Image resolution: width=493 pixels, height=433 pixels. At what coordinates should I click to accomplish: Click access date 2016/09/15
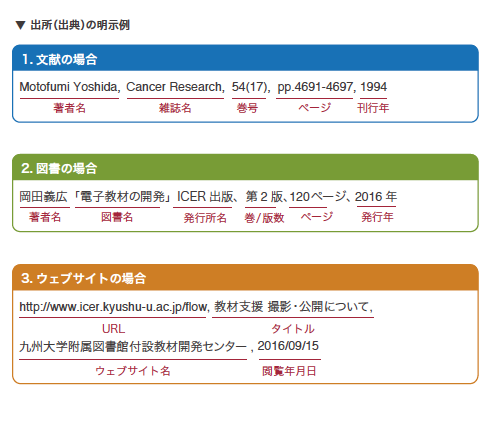tap(288, 346)
